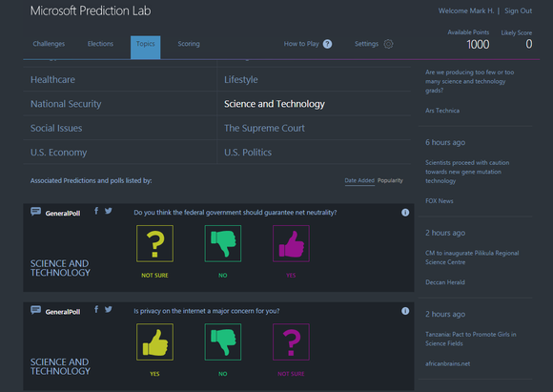Image resolution: width=553 pixels, height=392 pixels.
Task: Open the Social Issues topic
Action: pyautogui.click(x=56, y=128)
